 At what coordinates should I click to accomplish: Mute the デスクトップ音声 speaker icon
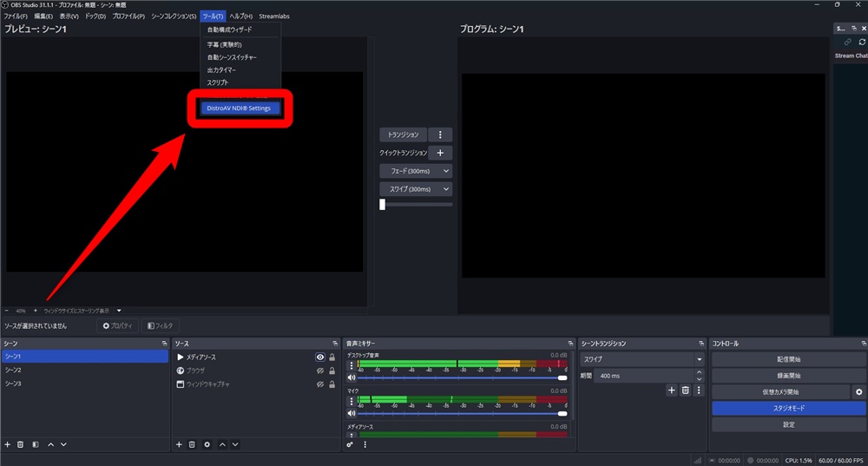coord(351,377)
